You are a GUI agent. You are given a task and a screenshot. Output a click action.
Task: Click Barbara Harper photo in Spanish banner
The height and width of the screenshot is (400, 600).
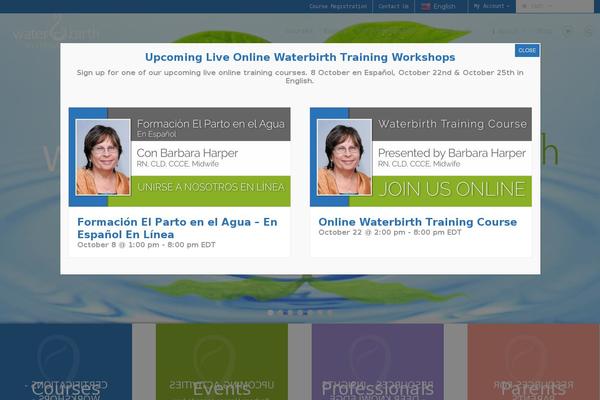coord(103,157)
